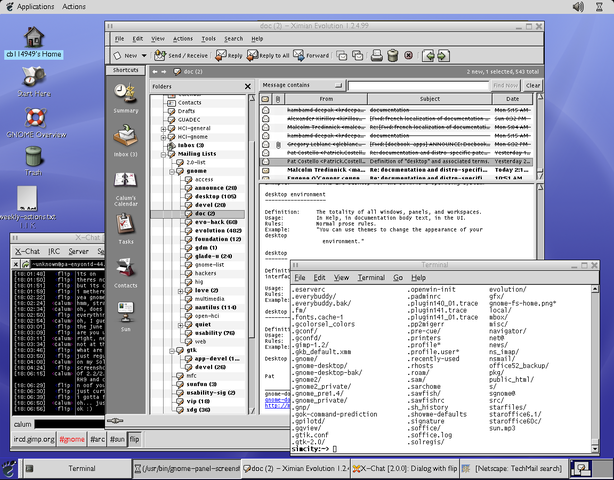
Task: Open the Evolution Actions menu
Action: [183, 38]
